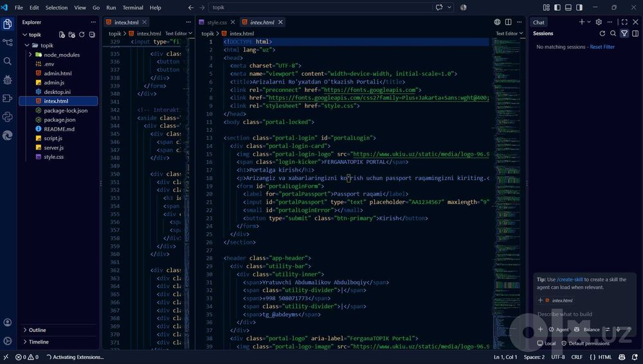The image size is (643, 364).
Task: Create a new folder in topik explorer
Action: click(x=72, y=35)
